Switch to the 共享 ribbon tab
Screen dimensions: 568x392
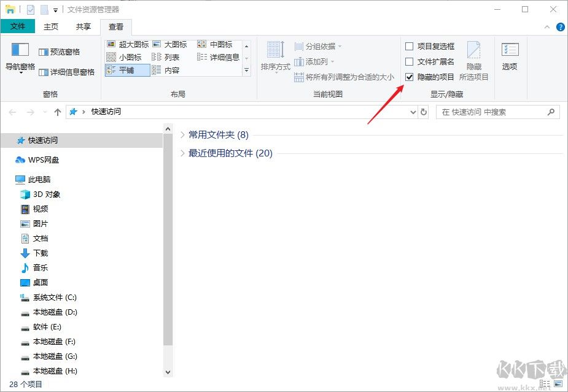pyautogui.click(x=83, y=26)
